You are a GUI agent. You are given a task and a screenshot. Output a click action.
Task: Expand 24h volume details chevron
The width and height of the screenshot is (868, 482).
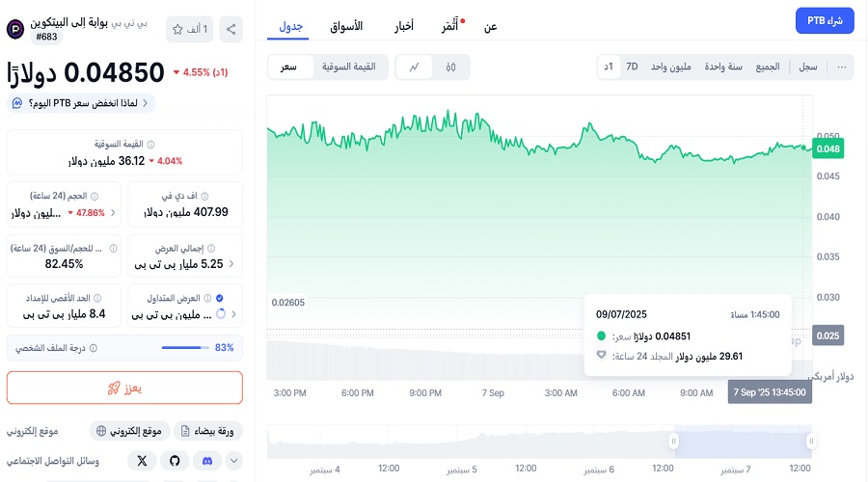(x=113, y=212)
